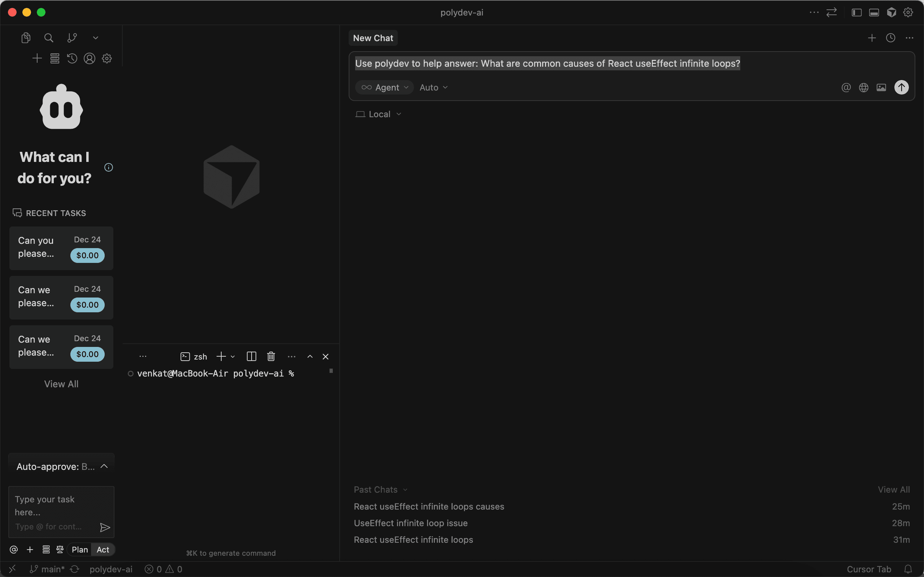
Task: Delete the zsh terminal with the trash icon
Action: (271, 356)
